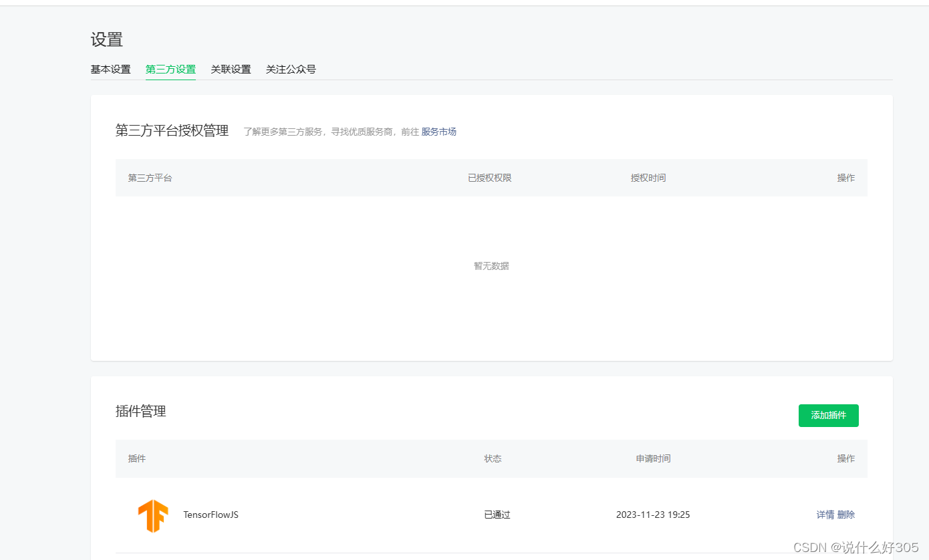View 详情 for the TensorFlowJS plugin
The width and height of the screenshot is (929, 560).
pyautogui.click(x=825, y=515)
